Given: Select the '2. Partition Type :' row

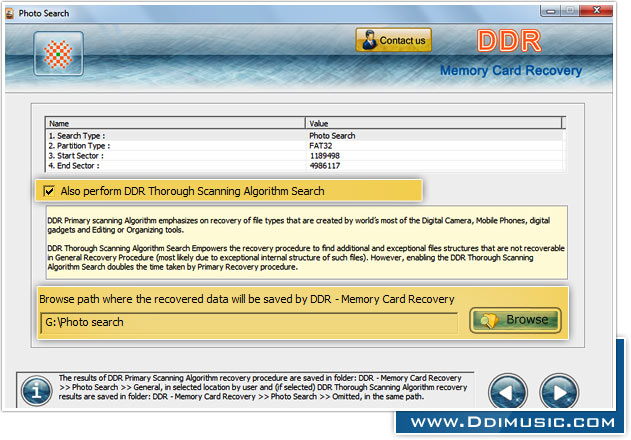Looking at the screenshot, I should click(x=305, y=146).
